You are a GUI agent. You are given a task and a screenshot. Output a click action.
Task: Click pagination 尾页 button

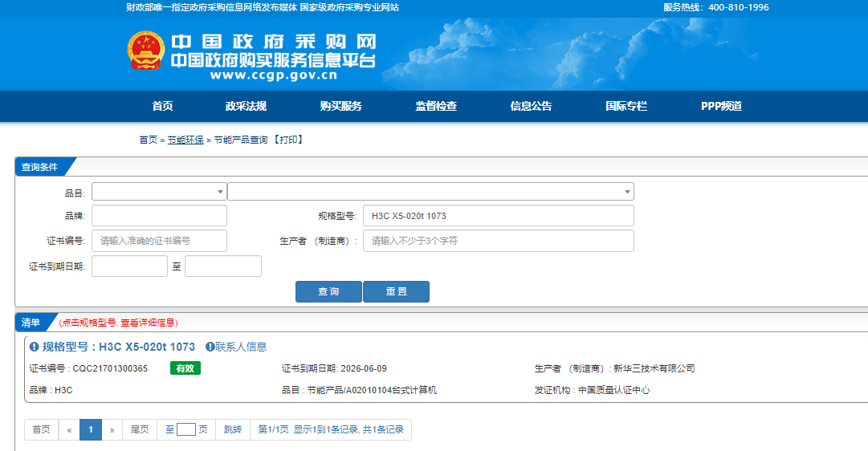[x=140, y=429]
